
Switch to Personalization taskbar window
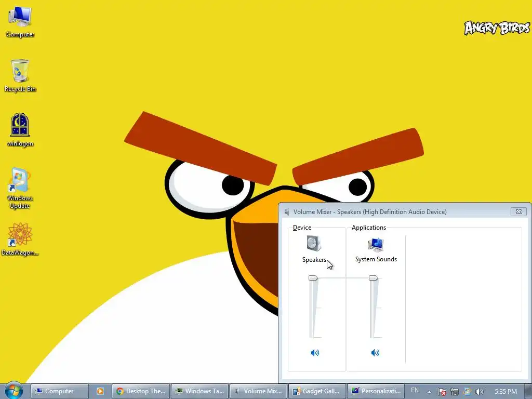click(x=376, y=391)
